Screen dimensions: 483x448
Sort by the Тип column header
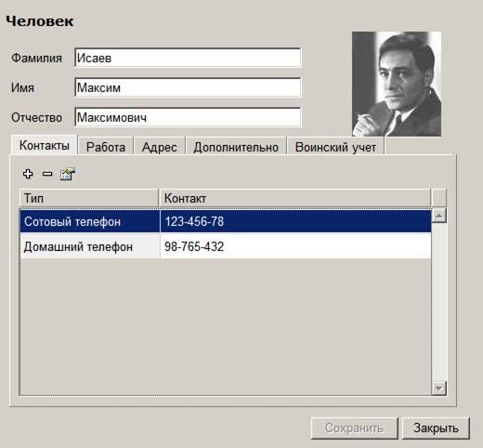tap(89, 198)
